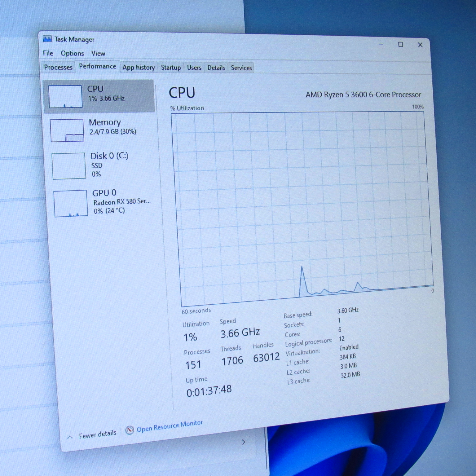Screen dimensions: 476x476
Task: Select the CPU mini graph thumbnail
Action: coord(65,97)
